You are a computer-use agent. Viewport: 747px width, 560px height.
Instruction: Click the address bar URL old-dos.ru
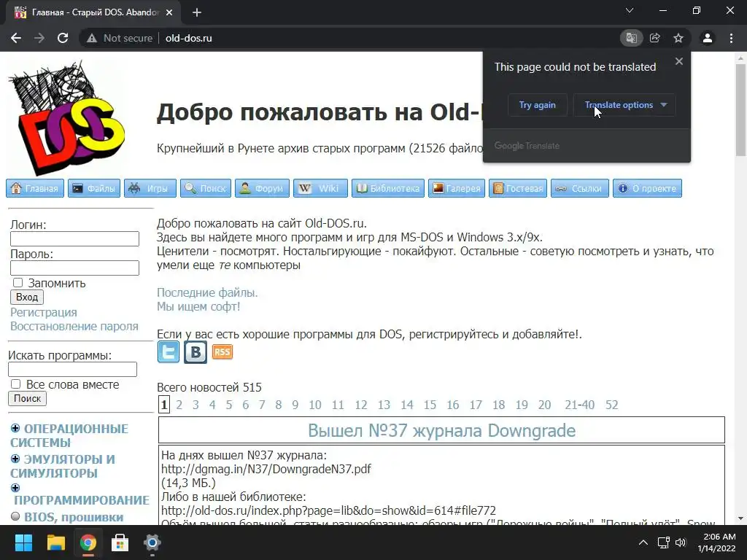pyautogui.click(x=189, y=38)
